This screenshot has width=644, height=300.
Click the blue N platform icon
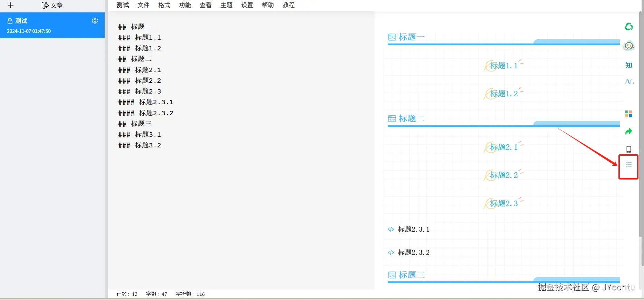[629, 82]
